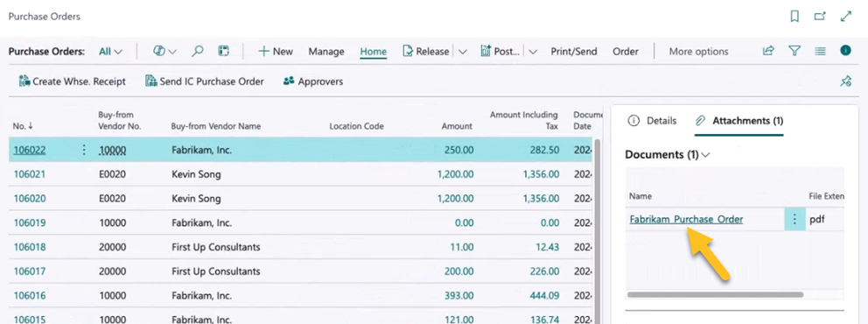Switch list layout view icon
868x324 pixels.
tap(820, 51)
